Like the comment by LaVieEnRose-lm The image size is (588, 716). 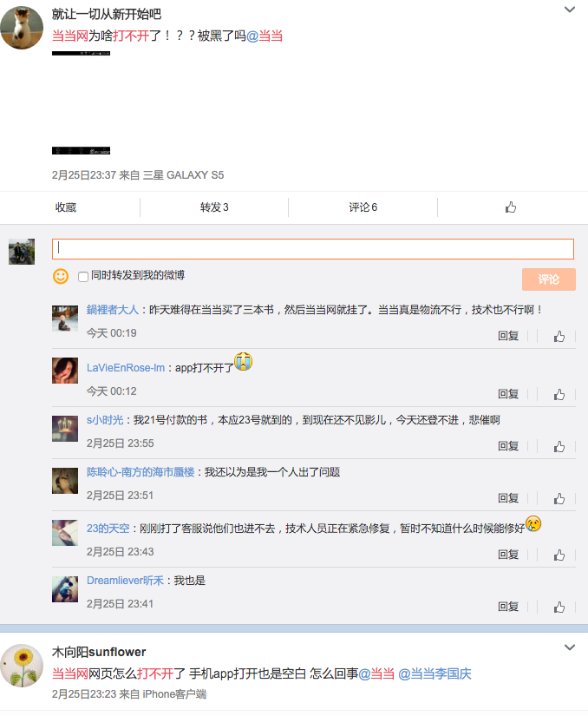click(559, 394)
